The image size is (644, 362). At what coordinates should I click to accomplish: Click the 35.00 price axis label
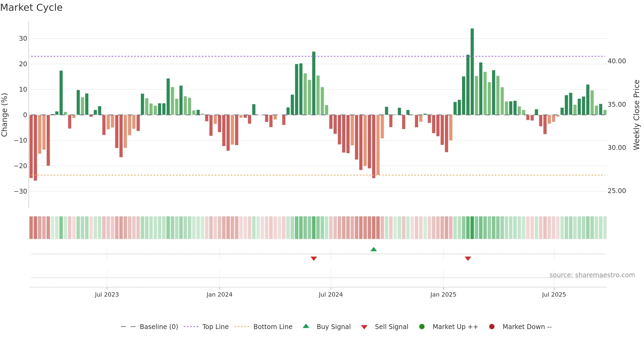point(617,104)
